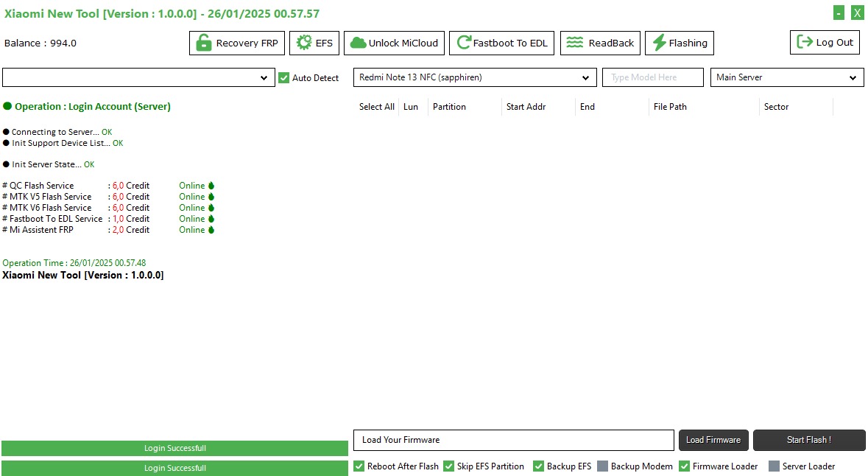
Task: Click QC Flash Service online flame icon
Action: pos(211,186)
